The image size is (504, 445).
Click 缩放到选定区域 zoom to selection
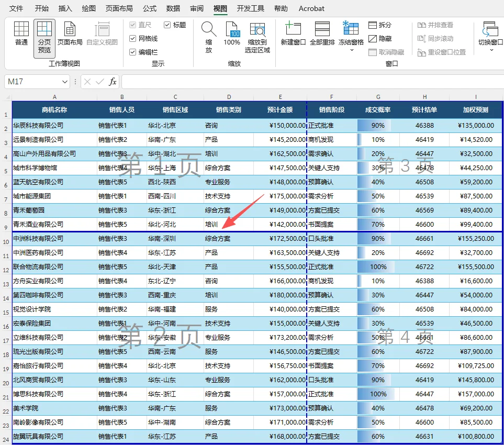257,37
